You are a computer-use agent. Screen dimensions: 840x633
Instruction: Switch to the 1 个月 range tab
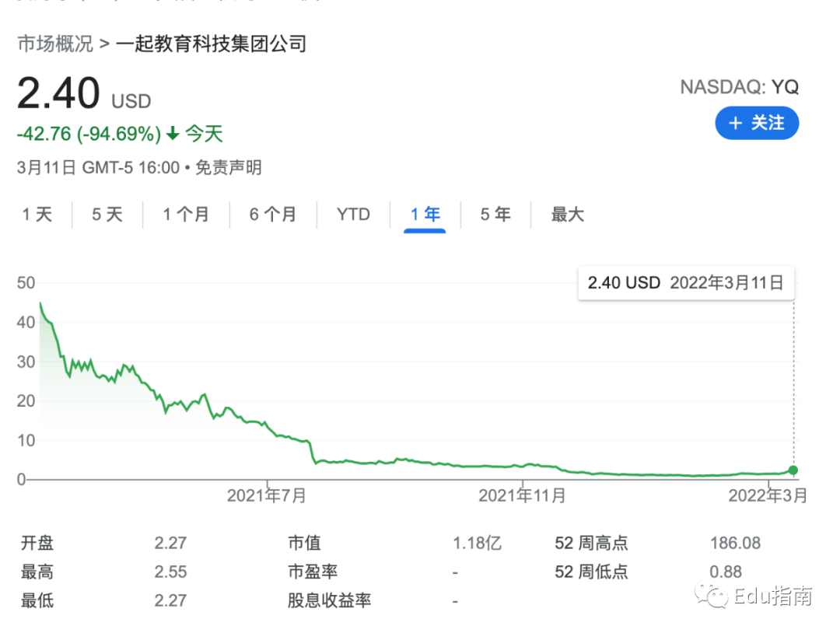[x=186, y=215]
